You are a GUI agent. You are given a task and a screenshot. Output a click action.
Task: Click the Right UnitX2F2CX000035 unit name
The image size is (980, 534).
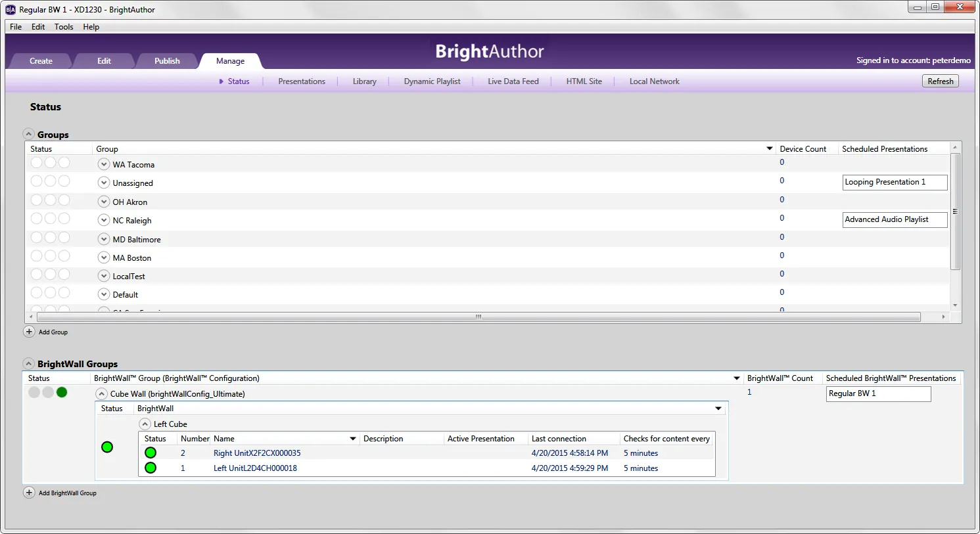(x=257, y=453)
